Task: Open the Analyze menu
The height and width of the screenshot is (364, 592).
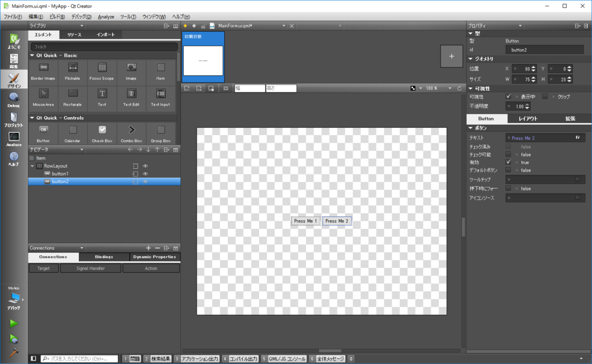Action: tap(106, 17)
